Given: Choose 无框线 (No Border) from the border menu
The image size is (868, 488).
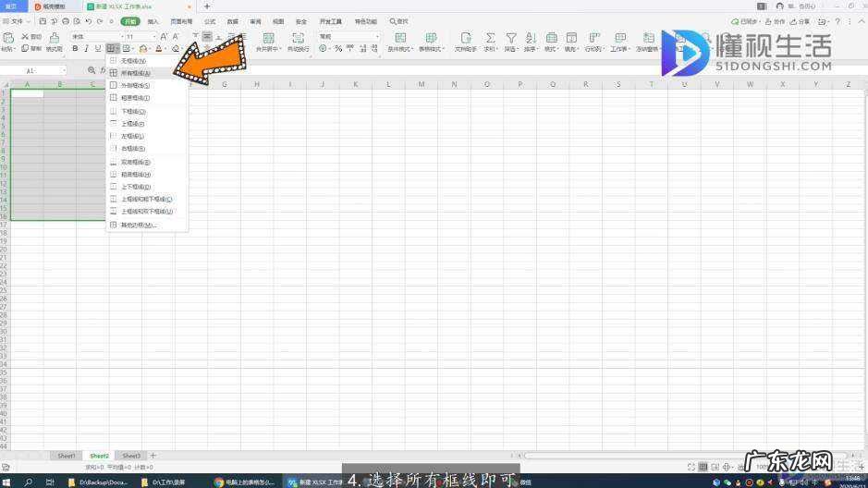Looking at the screenshot, I should point(133,60).
